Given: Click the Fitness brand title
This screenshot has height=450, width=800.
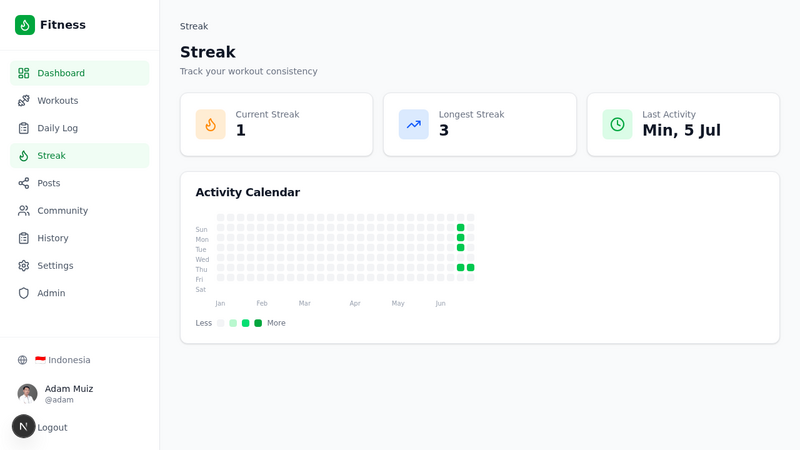Looking at the screenshot, I should (x=63, y=25).
